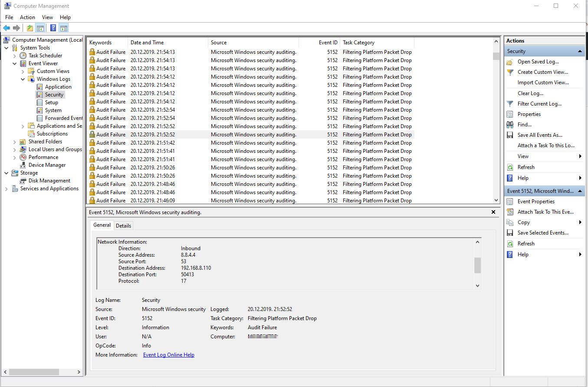Select the Setup log in tree
The height and width of the screenshot is (387, 588).
click(51, 103)
